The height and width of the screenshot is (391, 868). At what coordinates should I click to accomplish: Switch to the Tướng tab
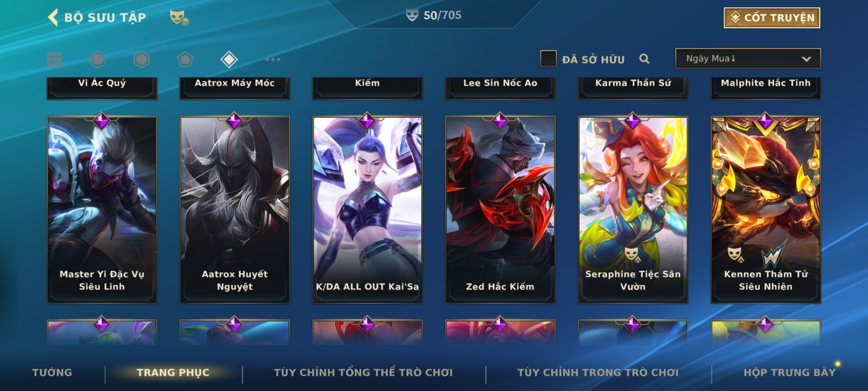[x=52, y=373]
